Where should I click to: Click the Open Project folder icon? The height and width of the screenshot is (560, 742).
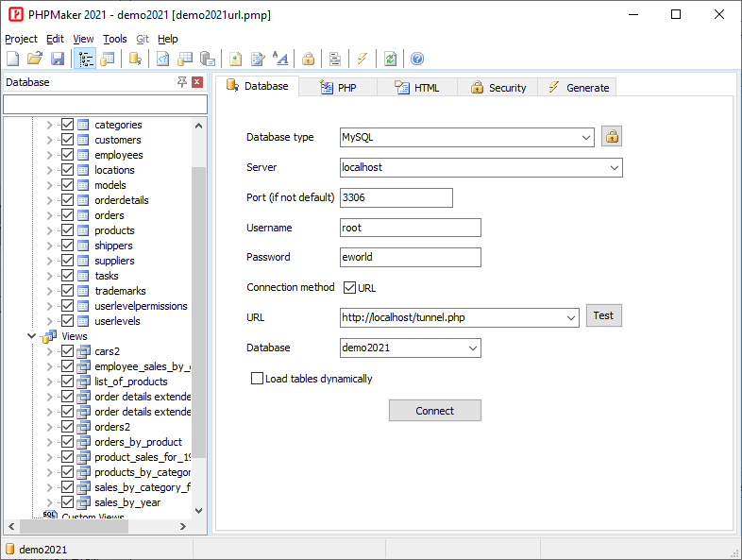[35, 59]
